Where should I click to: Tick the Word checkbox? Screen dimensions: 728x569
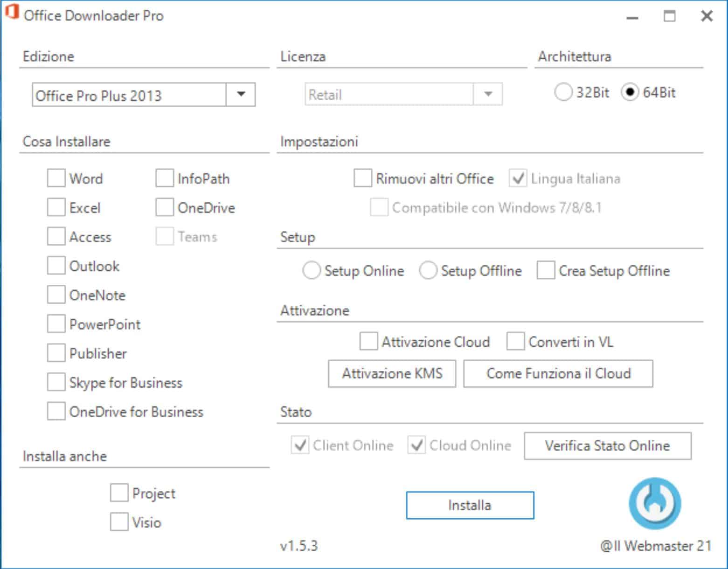tap(56, 178)
